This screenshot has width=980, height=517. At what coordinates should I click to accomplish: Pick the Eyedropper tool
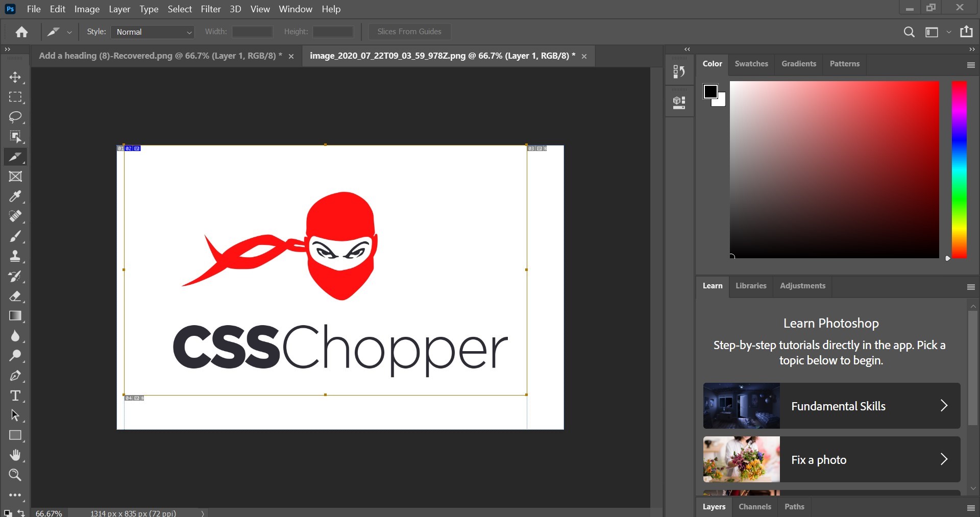pyautogui.click(x=15, y=196)
